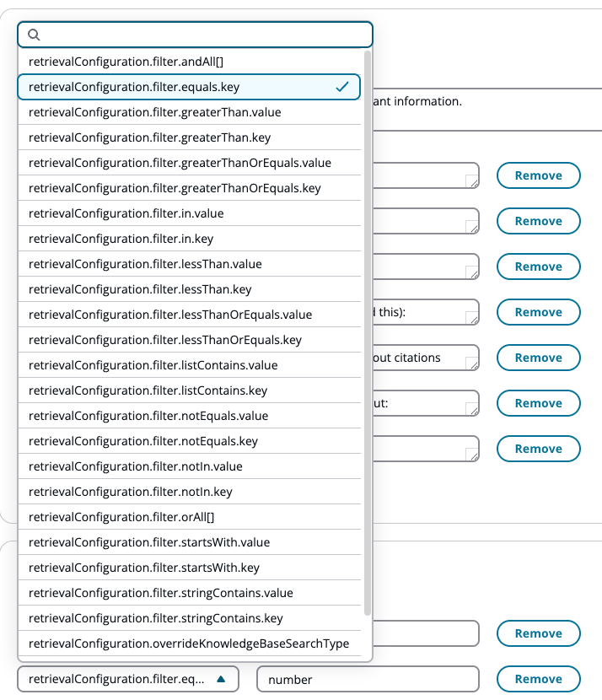
Task: Click Remove next to the "out citations" field
Action: pyautogui.click(x=538, y=358)
